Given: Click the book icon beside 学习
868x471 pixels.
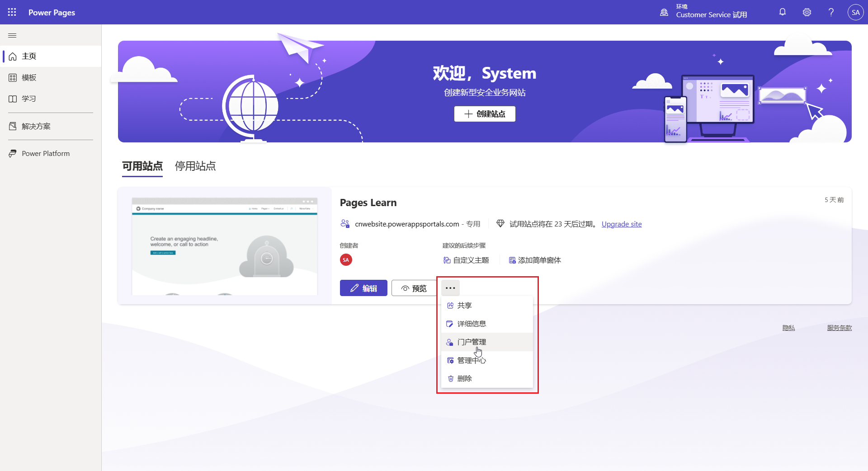Looking at the screenshot, I should tap(13, 99).
